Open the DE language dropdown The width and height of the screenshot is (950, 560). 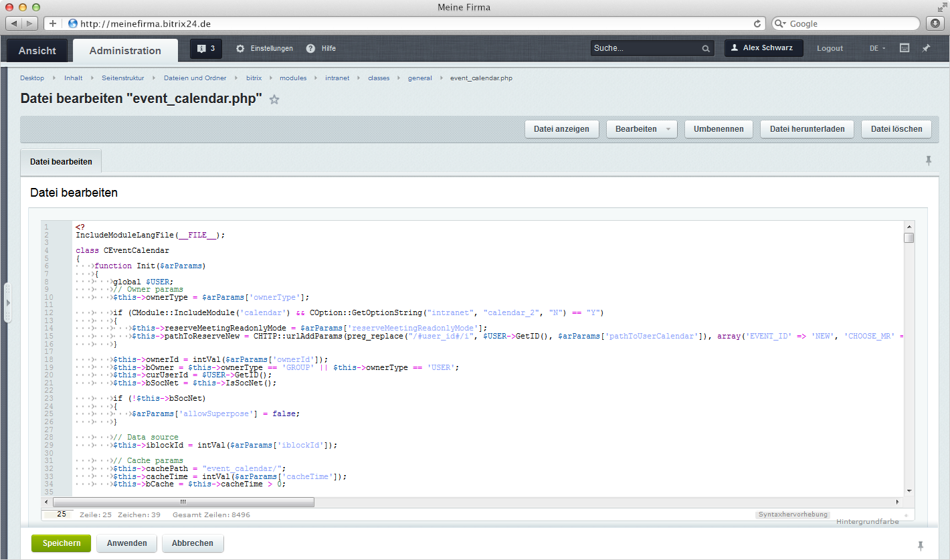pyautogui.click(x=877, y=48)
